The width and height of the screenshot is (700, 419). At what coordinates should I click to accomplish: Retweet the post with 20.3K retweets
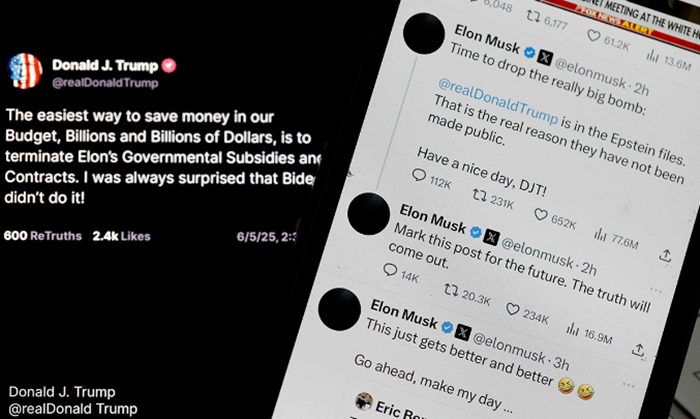[451, 290]
